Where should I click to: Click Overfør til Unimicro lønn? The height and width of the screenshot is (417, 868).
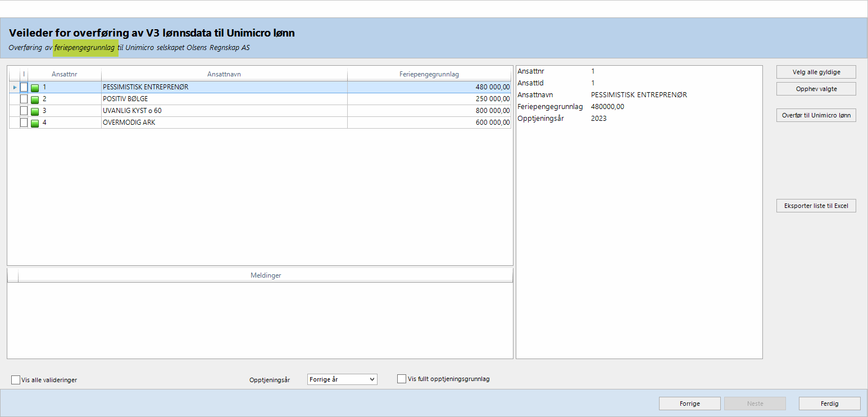click(816, 115)
